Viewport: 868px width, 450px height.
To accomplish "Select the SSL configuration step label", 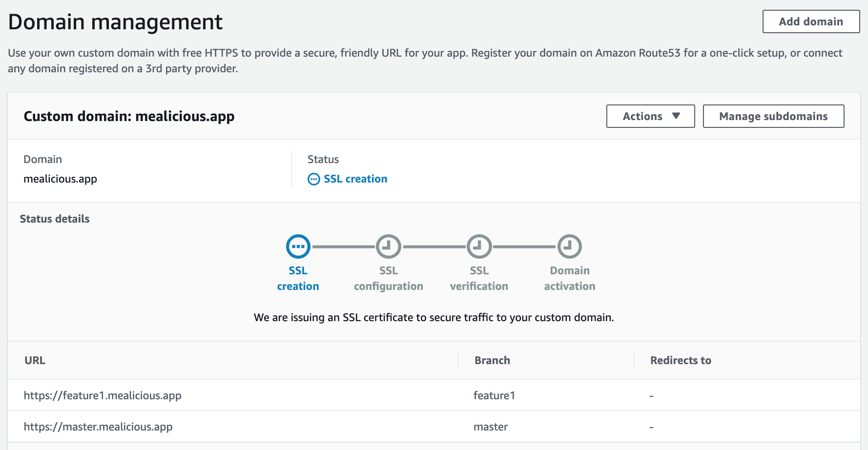I will coord(389,278).
